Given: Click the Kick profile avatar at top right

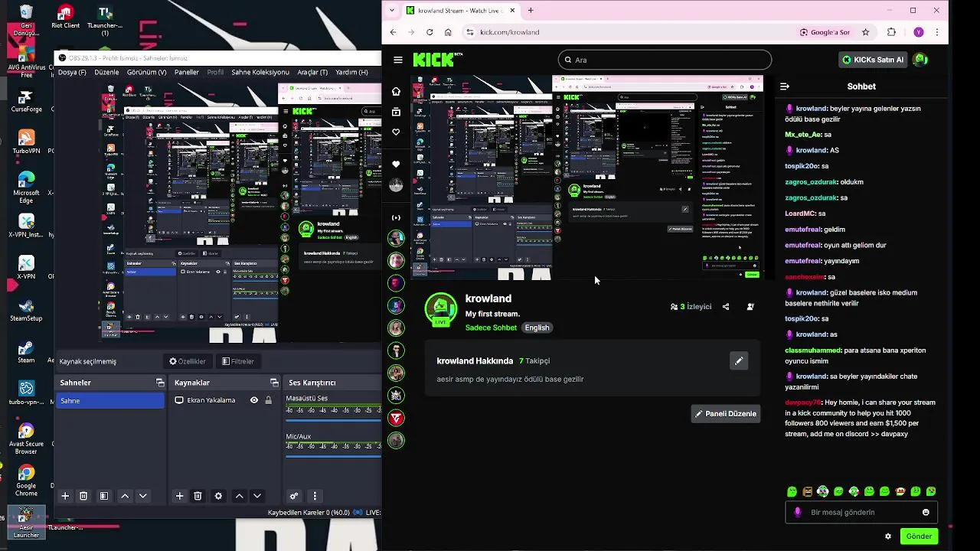Looking at the screenshot, I should pyautogui.click(x=921, y=60).
